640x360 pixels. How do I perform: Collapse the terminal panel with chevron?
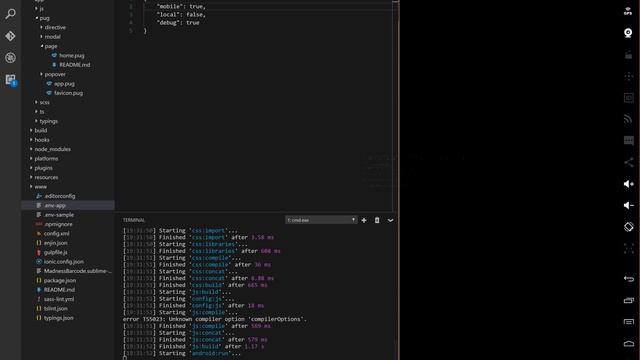390,220
